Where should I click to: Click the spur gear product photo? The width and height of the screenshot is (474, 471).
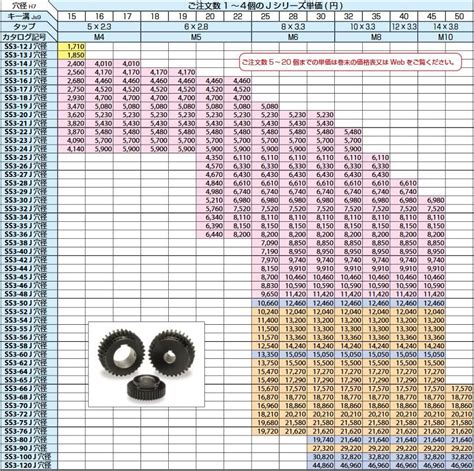[146, 364]
